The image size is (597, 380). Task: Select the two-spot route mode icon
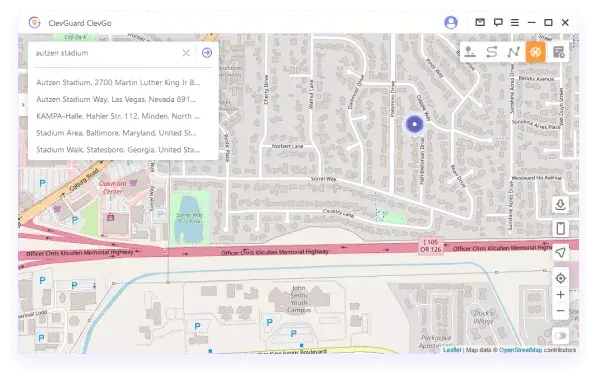(492, 52)
